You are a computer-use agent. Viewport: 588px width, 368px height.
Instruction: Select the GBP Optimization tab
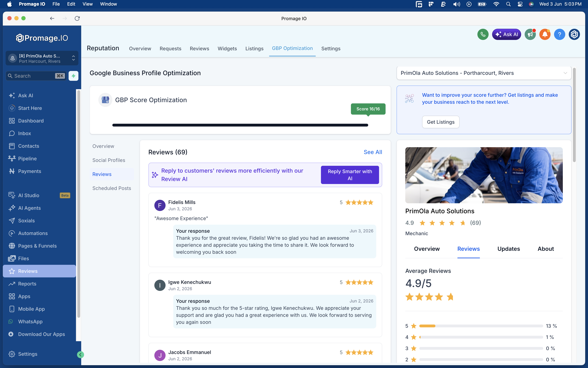point(292,48)
